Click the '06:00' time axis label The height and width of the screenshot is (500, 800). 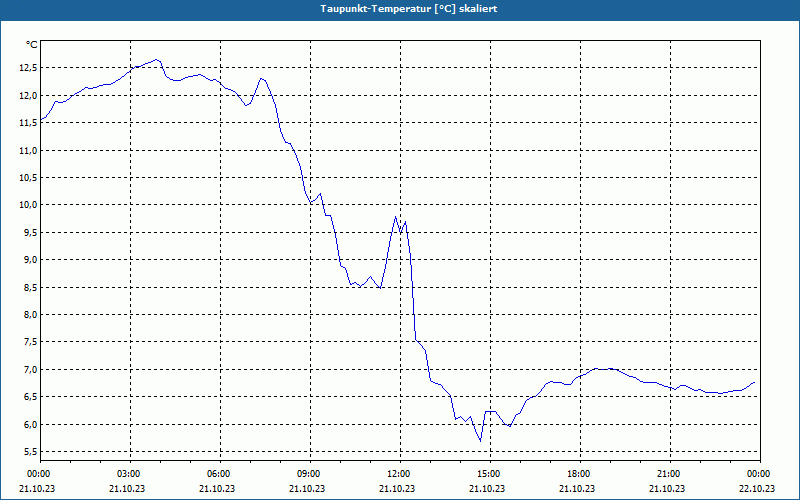[x=220, y=474]
